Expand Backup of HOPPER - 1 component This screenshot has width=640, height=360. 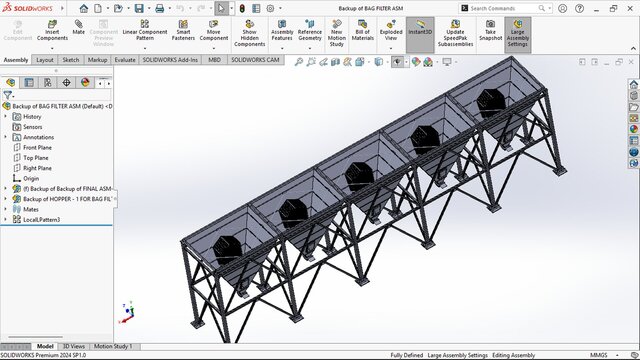coord(5,199)
